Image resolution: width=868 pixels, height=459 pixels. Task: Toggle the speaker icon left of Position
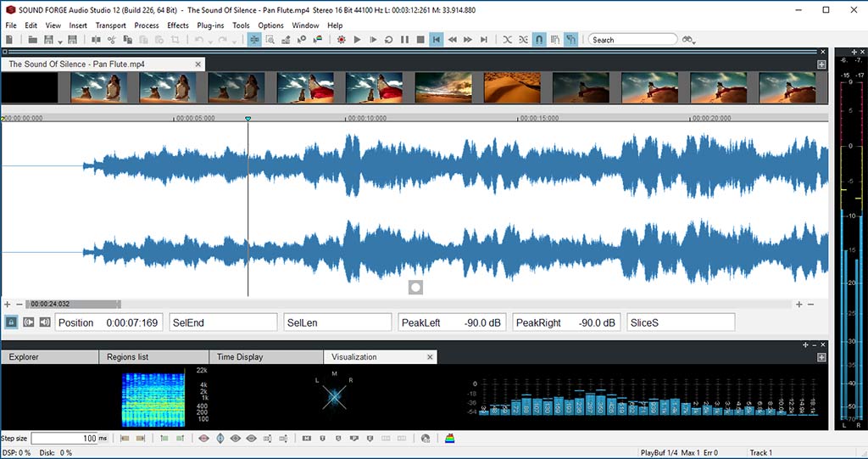[45, 322]
